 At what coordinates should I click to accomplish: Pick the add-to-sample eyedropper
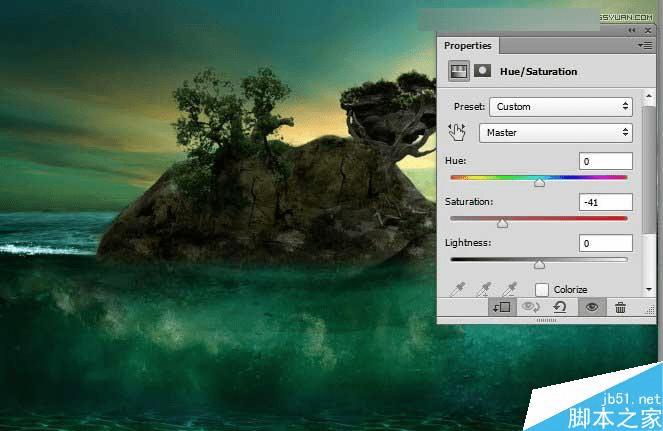[x=484, y=289]
